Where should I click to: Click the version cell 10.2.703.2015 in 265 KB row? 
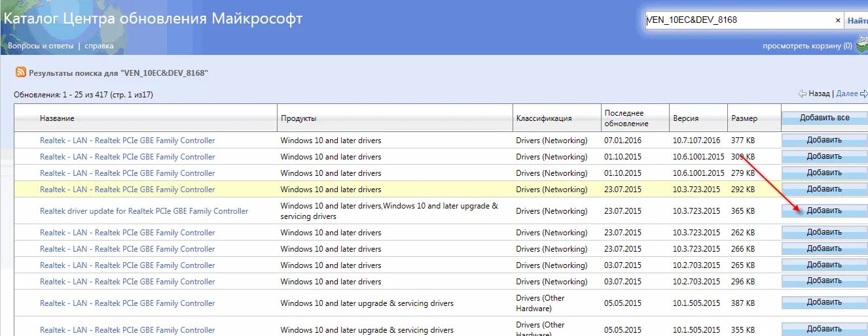696,265
